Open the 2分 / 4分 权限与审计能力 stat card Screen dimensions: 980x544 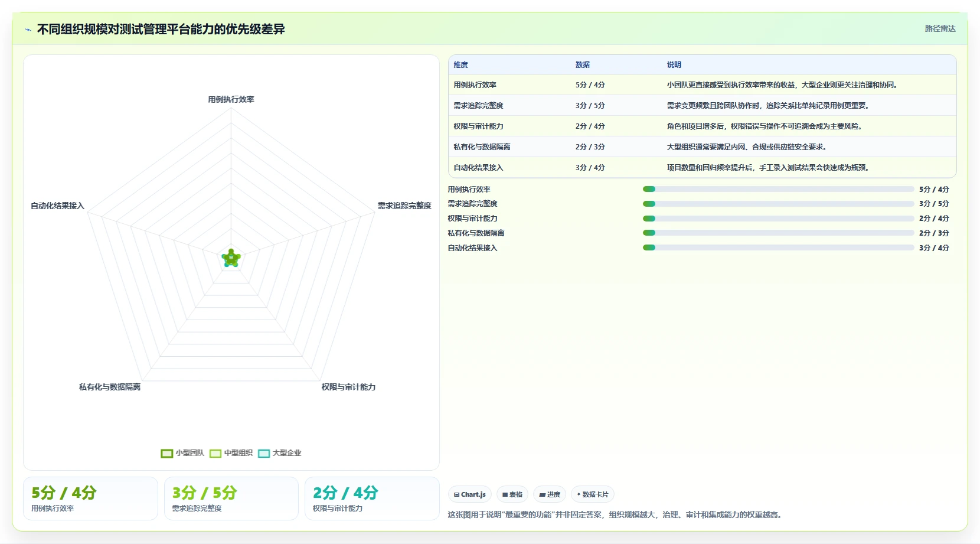372,499
